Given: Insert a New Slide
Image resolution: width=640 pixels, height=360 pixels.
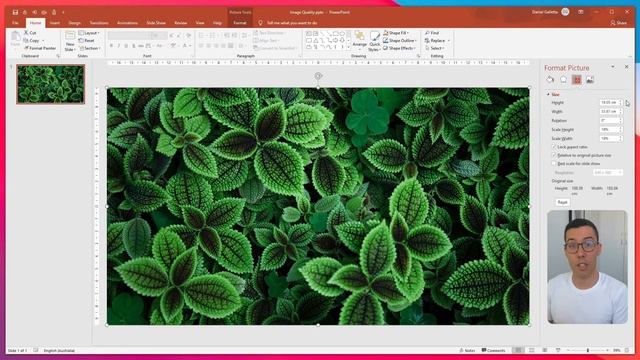Looking at the screenshot, I should coord(70,41).
